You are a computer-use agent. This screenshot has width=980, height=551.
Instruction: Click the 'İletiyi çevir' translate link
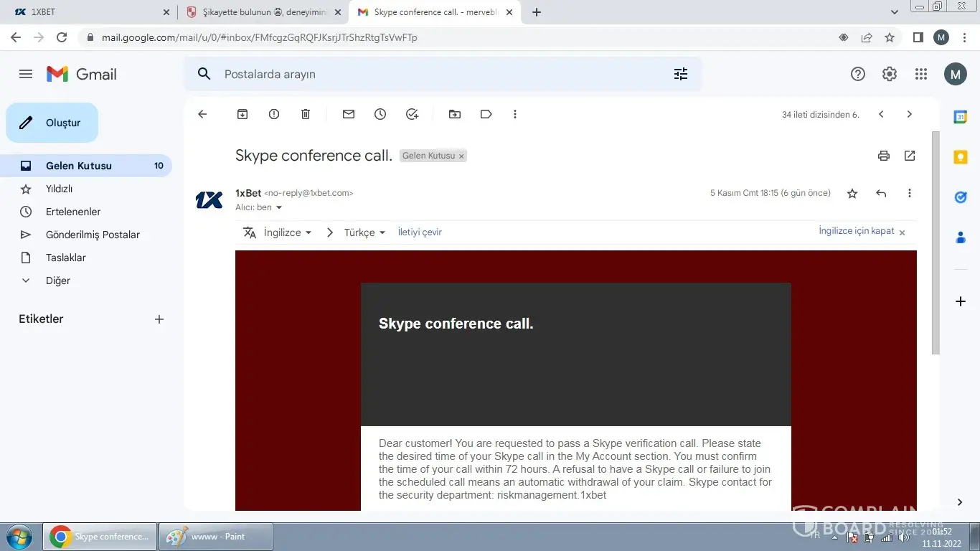pos(420,232)
